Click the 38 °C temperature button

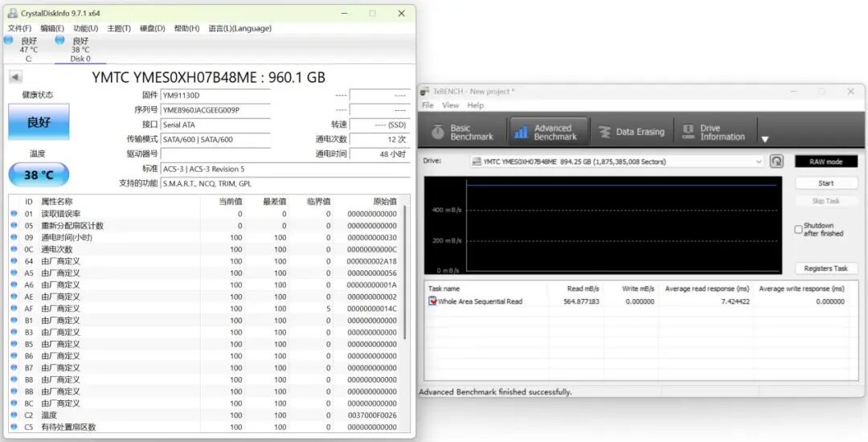[39, 175]
